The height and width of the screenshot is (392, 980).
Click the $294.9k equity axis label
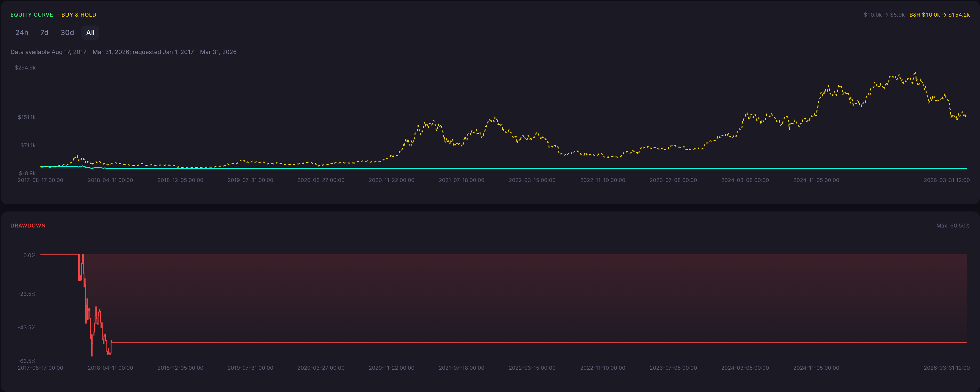25,68
